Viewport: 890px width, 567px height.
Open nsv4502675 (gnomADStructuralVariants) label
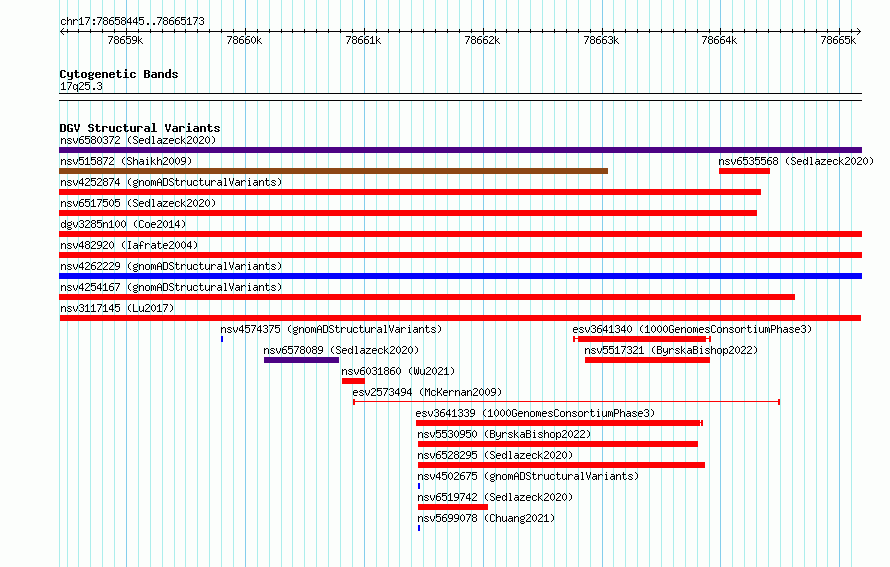528,476
